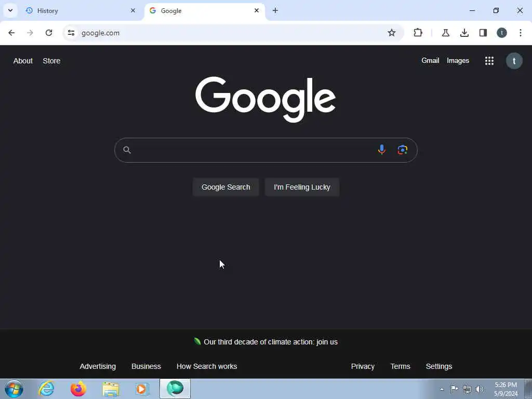Open the Extensions puzzle icon

pos(418,33)
